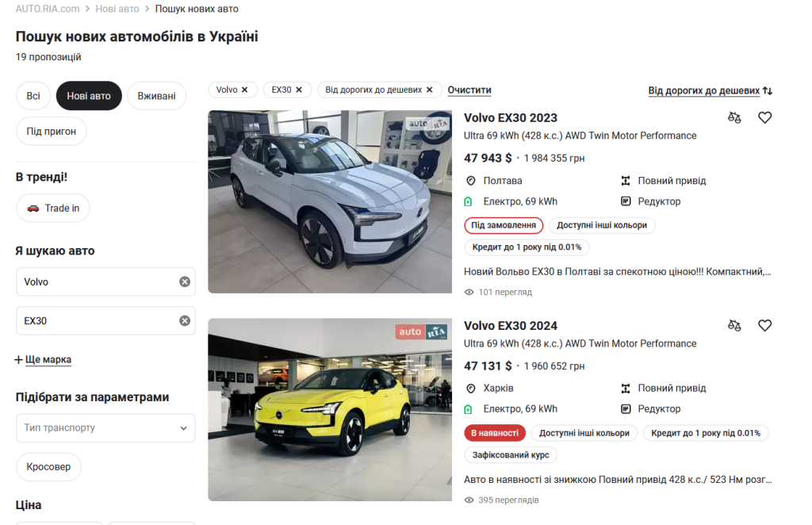Open the Volvo EX30 2024 listing title
This screenshot has width=812, height=525.
point(511,326)
